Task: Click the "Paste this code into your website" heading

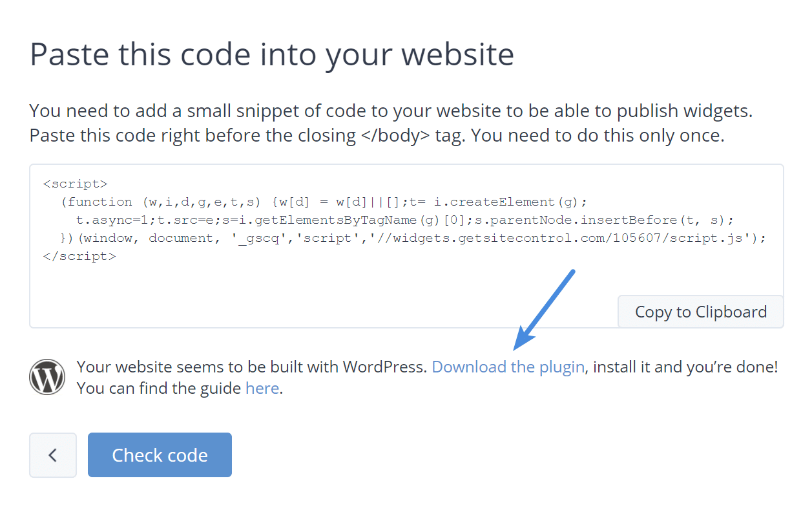Action: (x=272, y=54)
